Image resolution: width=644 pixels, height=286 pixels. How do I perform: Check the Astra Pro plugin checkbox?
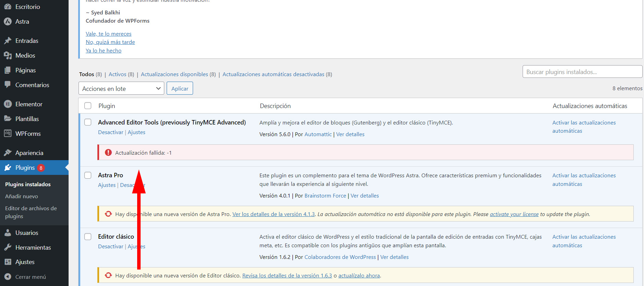click(x=88, y=175)
